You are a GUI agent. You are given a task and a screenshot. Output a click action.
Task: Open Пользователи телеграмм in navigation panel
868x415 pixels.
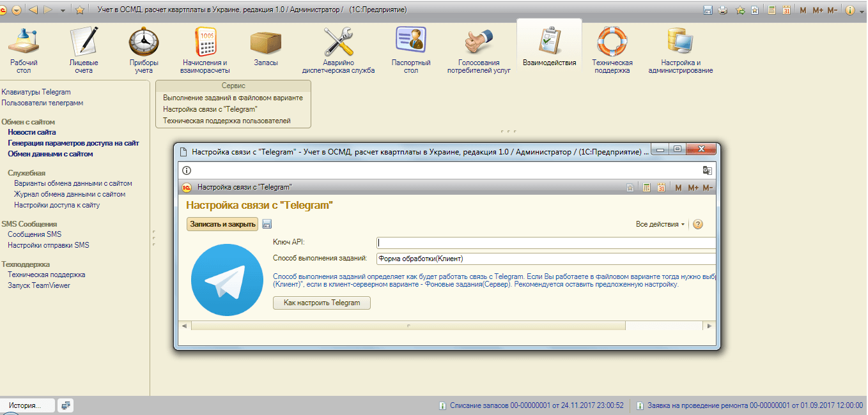click(42, 103)
